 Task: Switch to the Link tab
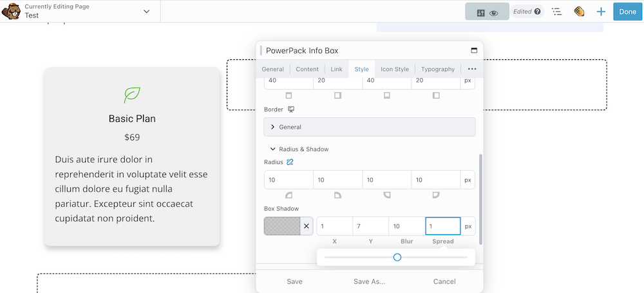coord(336,69)
